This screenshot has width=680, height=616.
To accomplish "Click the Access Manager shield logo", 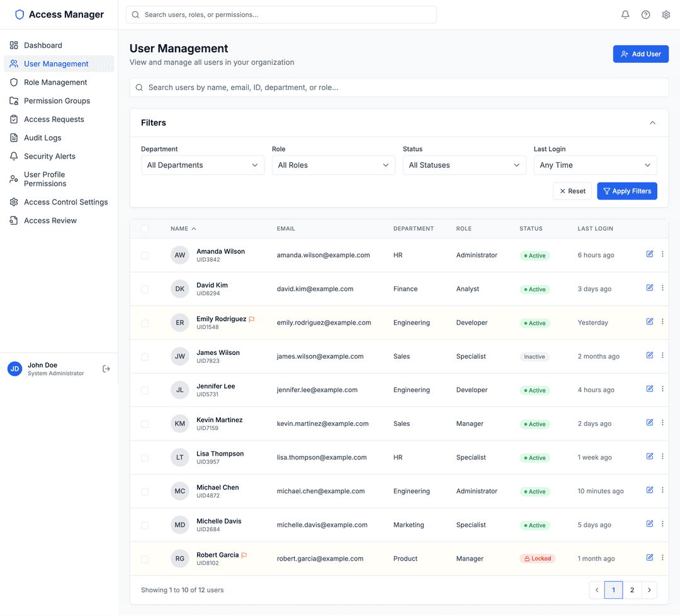I will (x=19, y=14).
